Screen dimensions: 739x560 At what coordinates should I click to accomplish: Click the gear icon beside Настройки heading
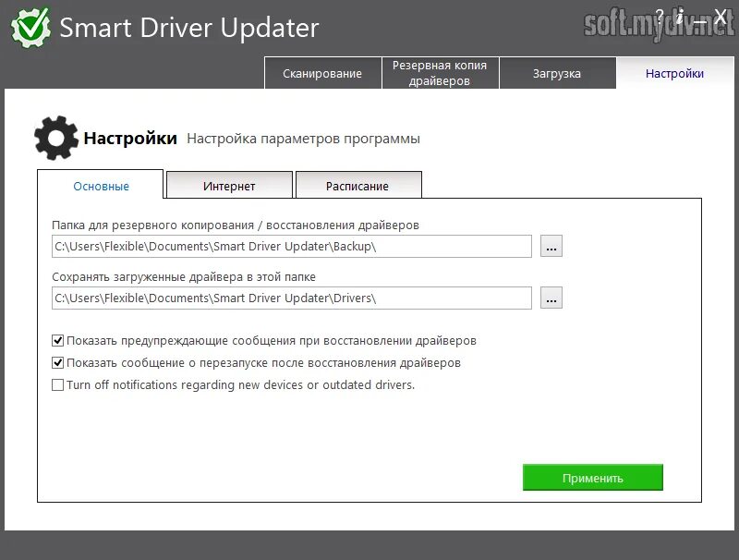pos(56,138)
